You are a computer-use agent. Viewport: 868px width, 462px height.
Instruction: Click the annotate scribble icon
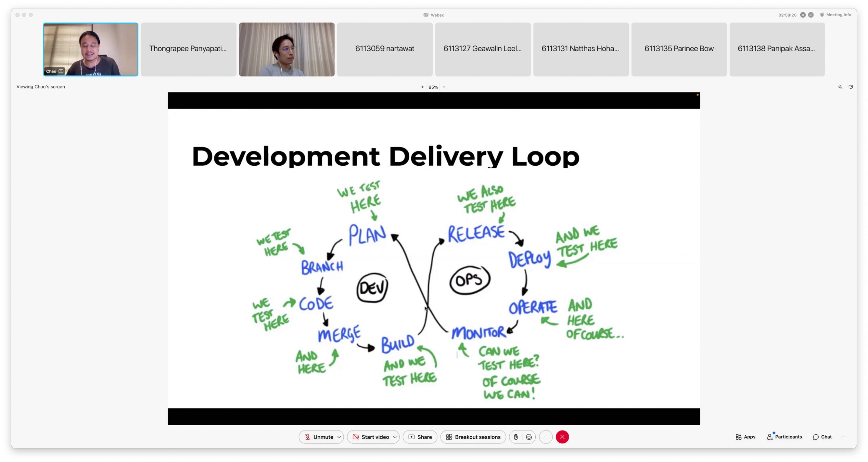(840, 87)
